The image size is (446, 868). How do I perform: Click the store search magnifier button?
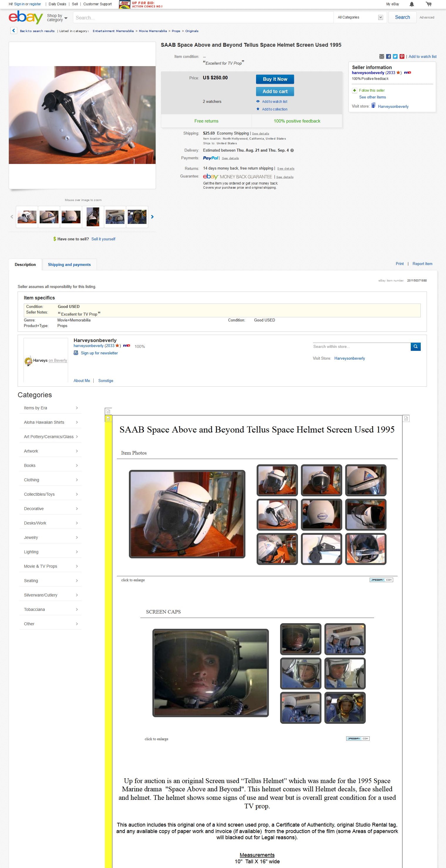[x=416, y=346]
